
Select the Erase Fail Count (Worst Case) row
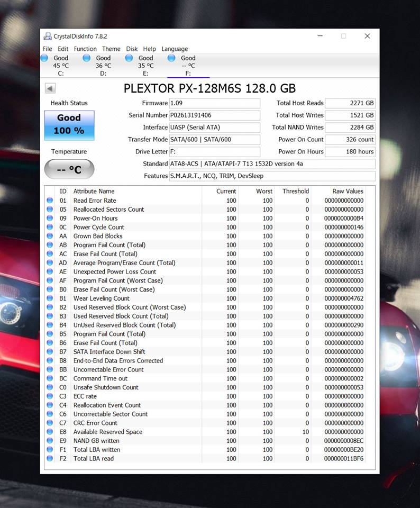point(205,289)
